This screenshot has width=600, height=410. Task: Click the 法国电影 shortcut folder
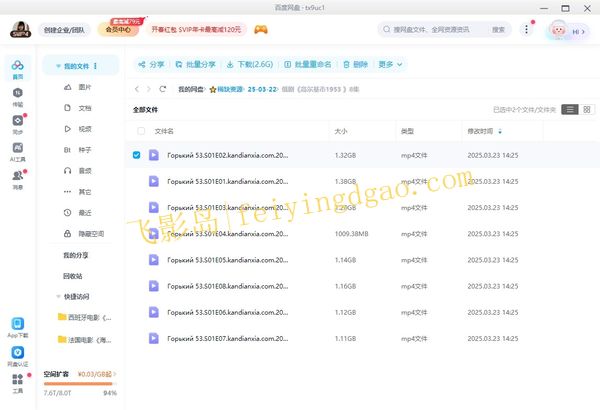(x=85, y=340)
